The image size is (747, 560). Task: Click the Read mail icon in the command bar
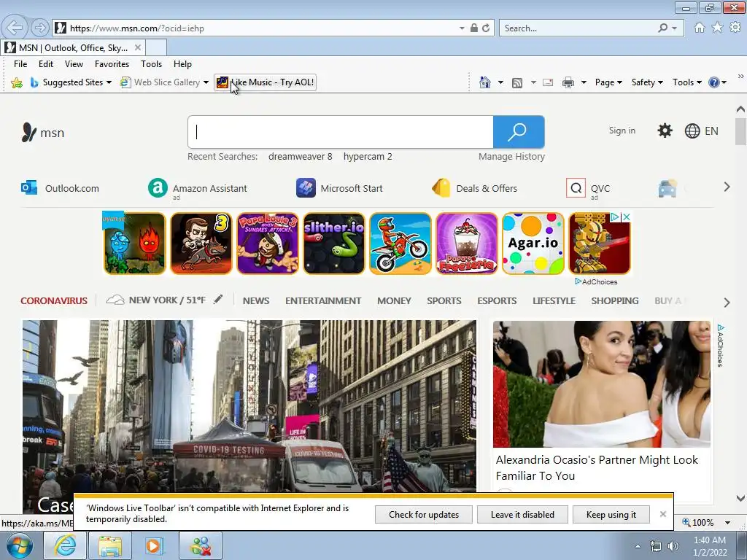548,82
